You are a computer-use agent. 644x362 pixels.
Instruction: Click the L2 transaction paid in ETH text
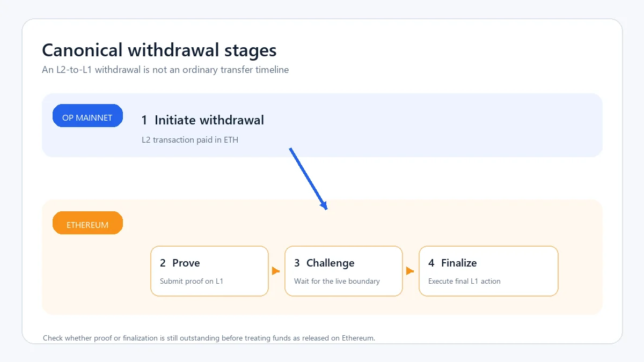190,140
